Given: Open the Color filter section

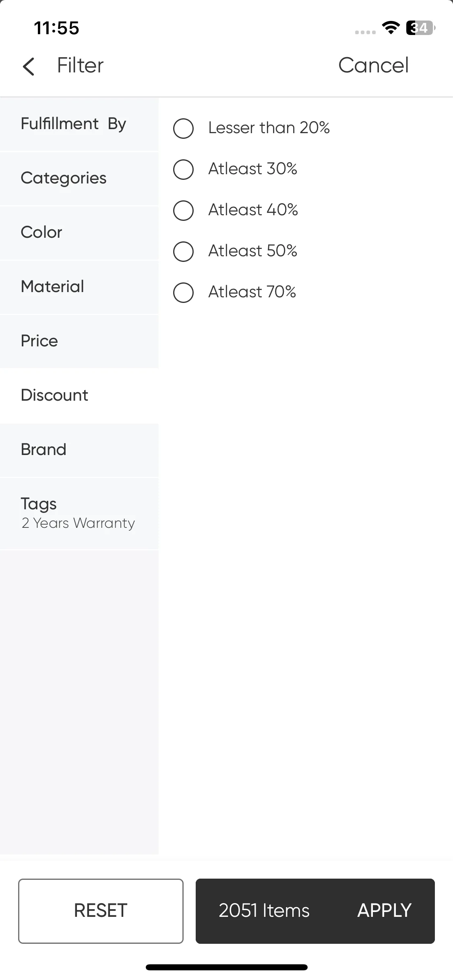Looking at the screenshot, I should coord(79,233).
